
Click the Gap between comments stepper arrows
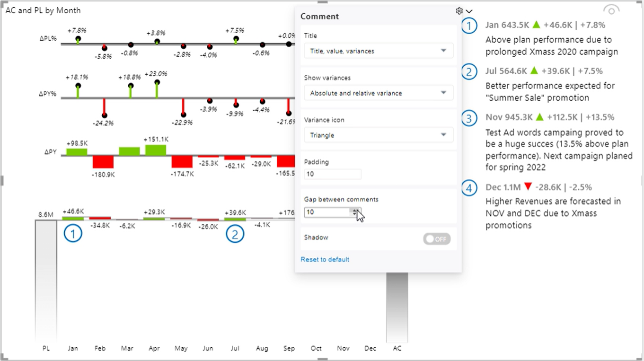click(x=354, y=212)
